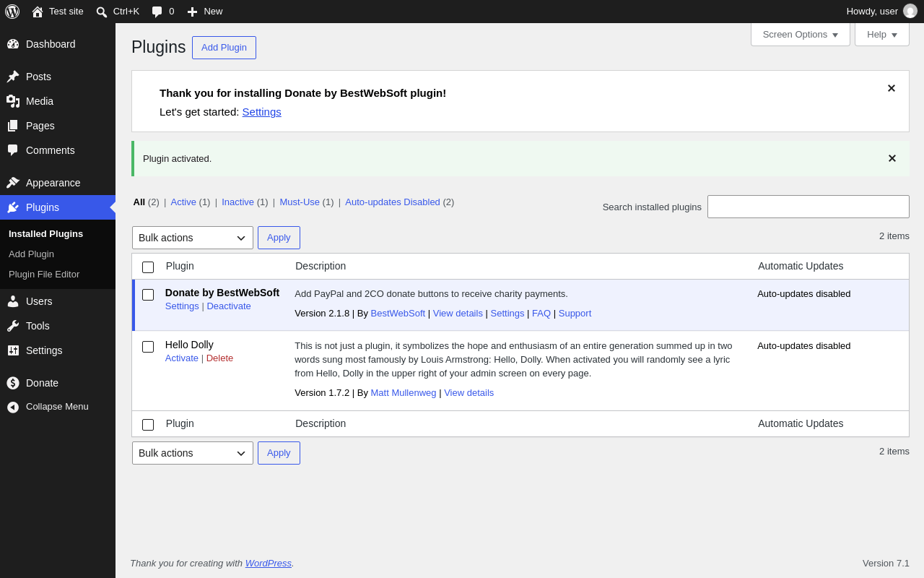This screenshot has height=578, width=924.
Task: Click the Version 7.1 footer text
Action: click(886, 564)
